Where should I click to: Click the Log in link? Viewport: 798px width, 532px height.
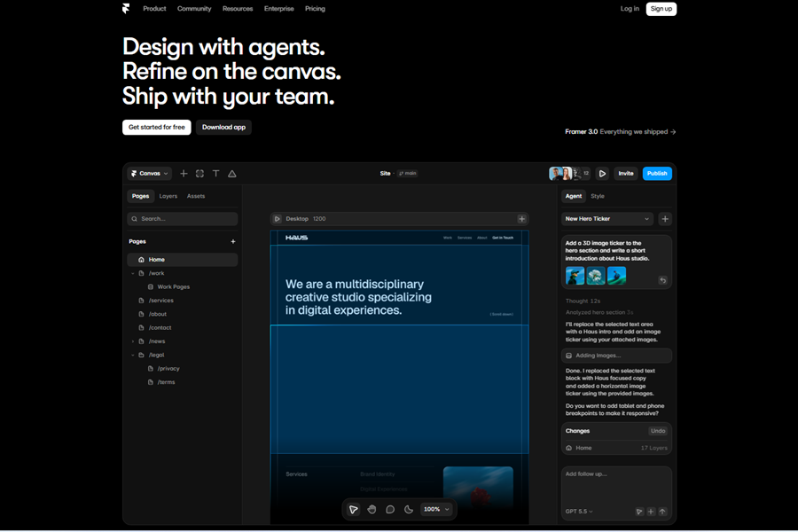(x=630, y=9)
